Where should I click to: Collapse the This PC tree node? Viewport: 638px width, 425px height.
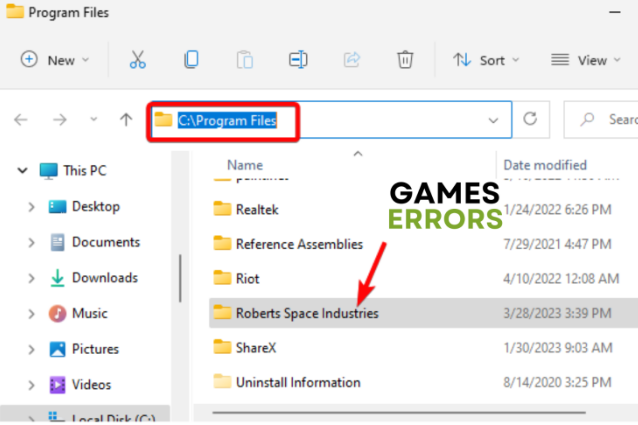[23, 171]
